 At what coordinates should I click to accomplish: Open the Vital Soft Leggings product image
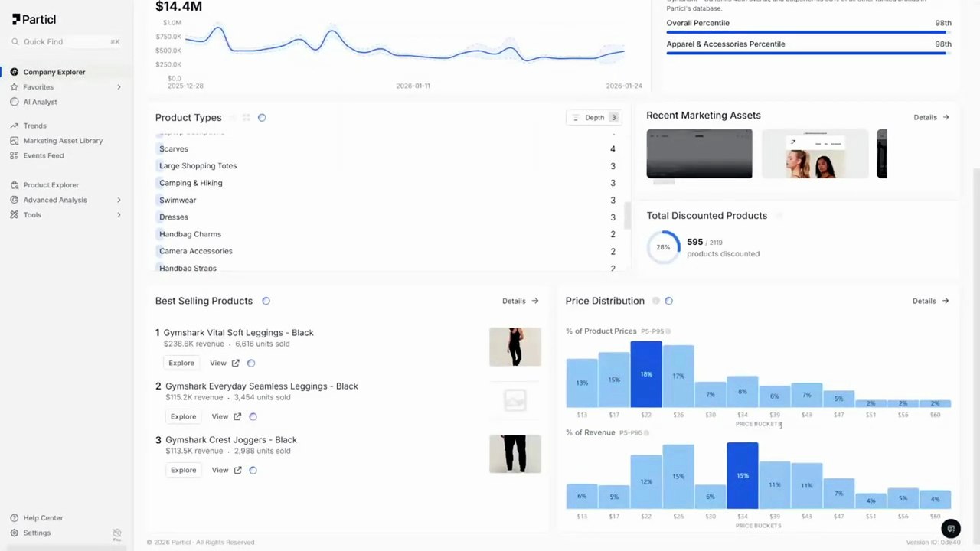click(x=515, y=347)
